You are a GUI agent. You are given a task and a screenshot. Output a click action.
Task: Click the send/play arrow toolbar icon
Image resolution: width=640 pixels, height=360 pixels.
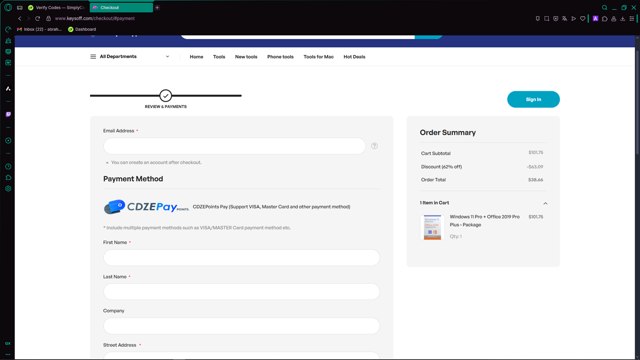click(x=573, y=18)
